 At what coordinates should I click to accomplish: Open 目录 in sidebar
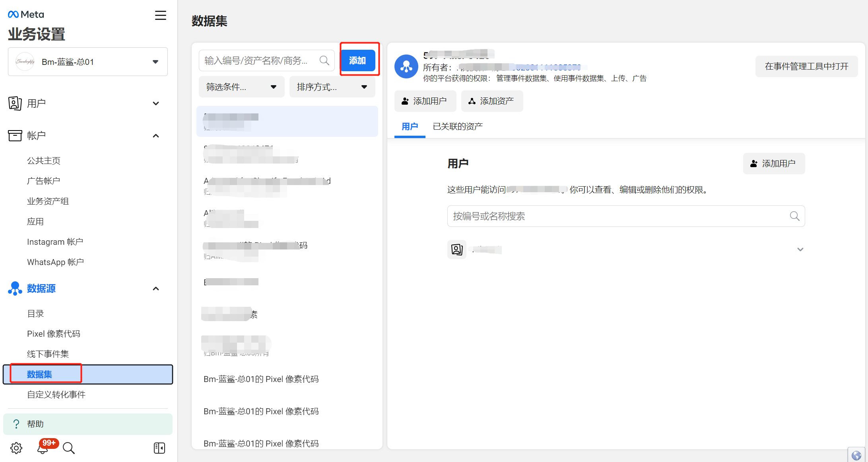coord(35,314)
